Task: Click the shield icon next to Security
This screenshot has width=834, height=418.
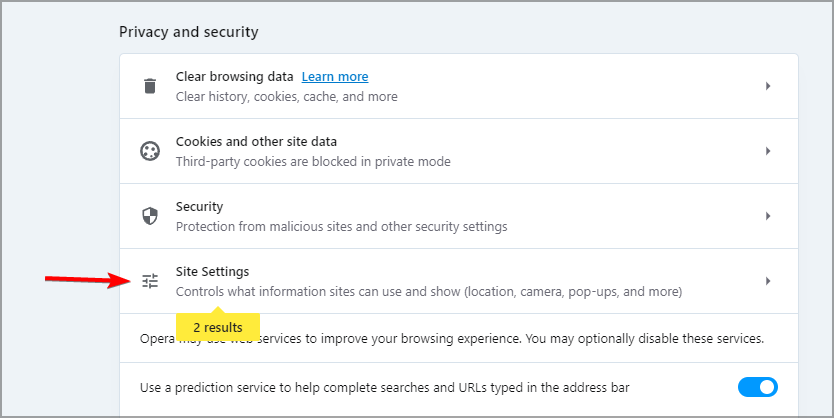Action: coord(150,216)
